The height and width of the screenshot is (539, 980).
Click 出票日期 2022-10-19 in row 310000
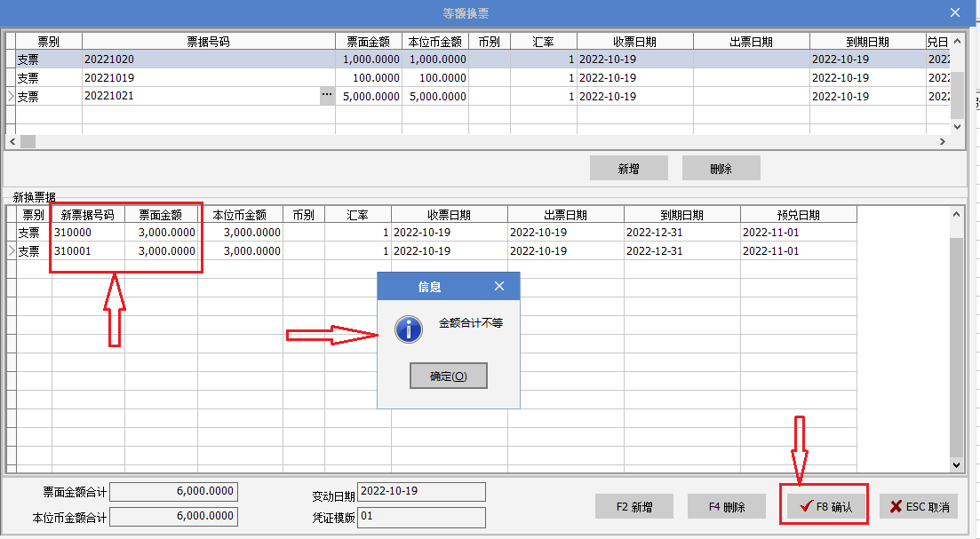click(x=566, y=233)
